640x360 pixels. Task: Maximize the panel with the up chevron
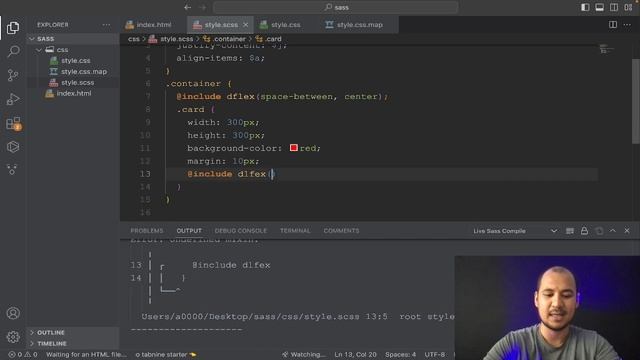pyautogui.click(x=613, y=231)
